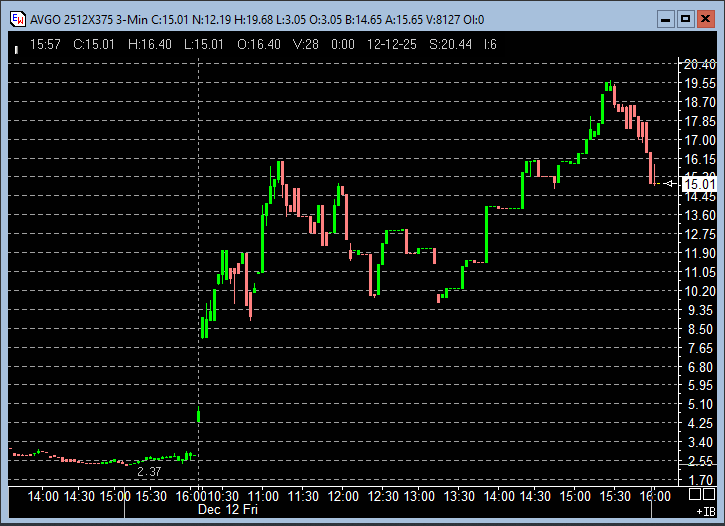Click the +IB button in bottom-right corner
725x526 pixels.
coord(705,512)
